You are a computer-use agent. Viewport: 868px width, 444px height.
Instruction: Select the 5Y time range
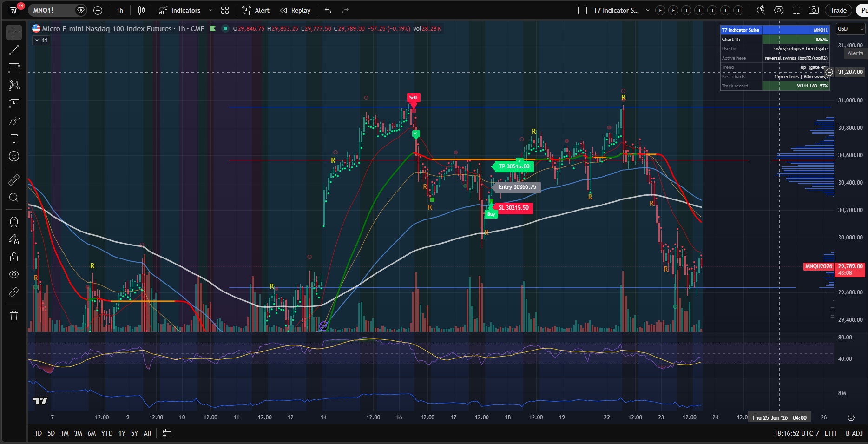(134, 433)
